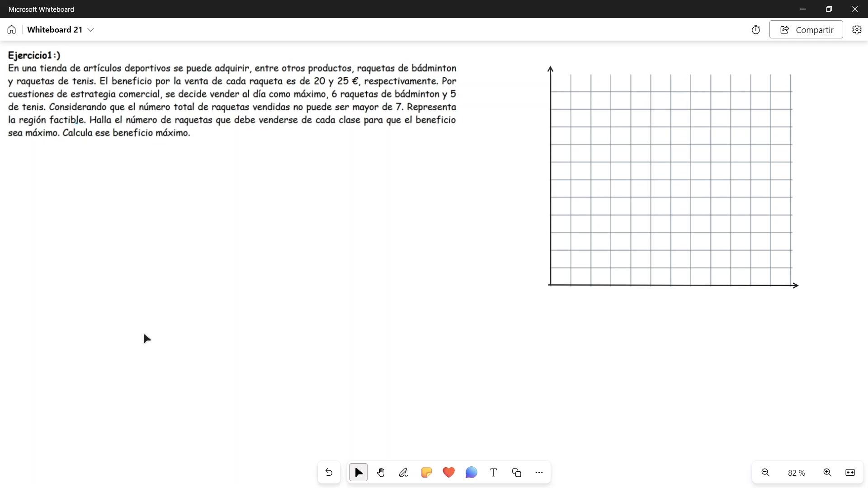Select the Ejercicio1 exercise text block
The image size is (868, 488).
pos(232,94)
